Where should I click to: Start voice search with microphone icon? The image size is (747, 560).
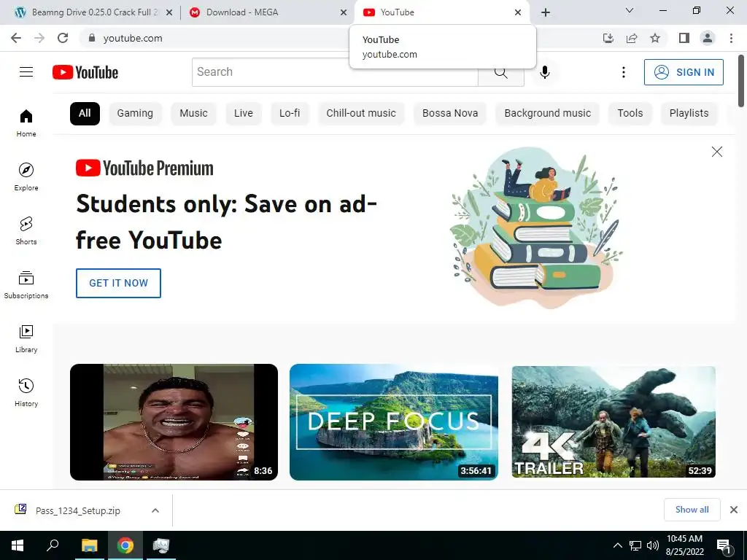(545, 72)
